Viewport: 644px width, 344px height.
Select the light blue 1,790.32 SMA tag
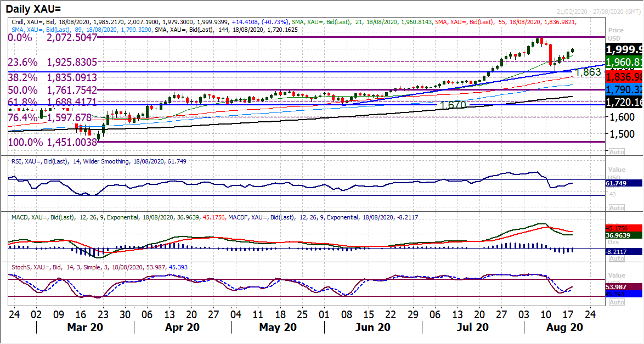click(624, 89)
